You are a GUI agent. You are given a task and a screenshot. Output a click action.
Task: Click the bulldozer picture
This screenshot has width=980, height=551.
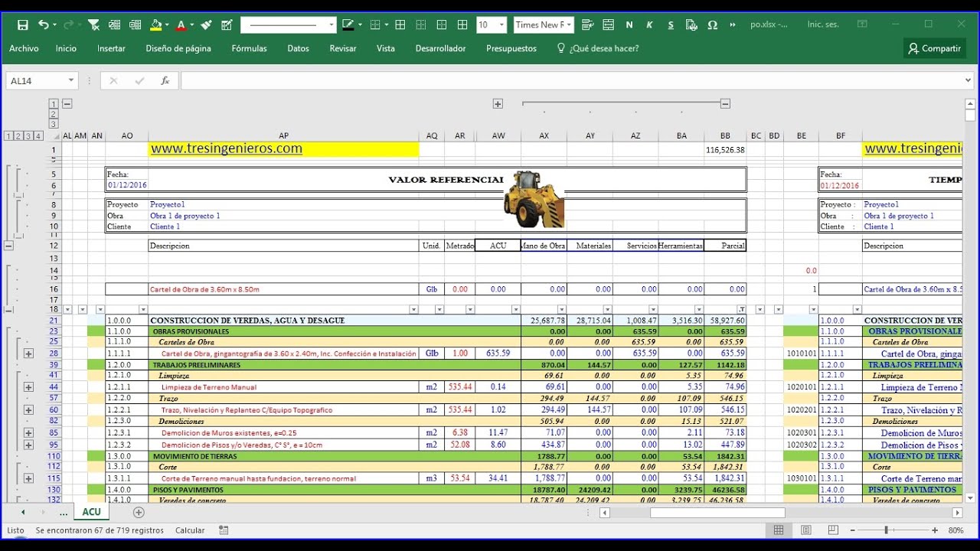pyautogui.click(x=534, y=199)
